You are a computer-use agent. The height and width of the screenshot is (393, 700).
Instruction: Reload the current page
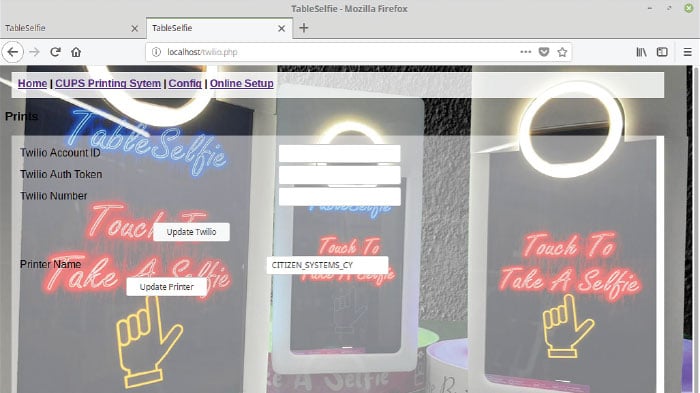[55, 52]
